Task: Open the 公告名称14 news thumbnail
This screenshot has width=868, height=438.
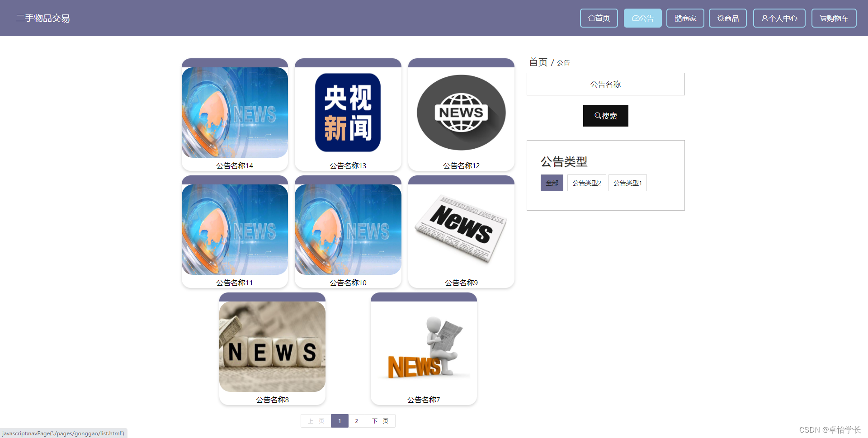Action: click(235, 113)
